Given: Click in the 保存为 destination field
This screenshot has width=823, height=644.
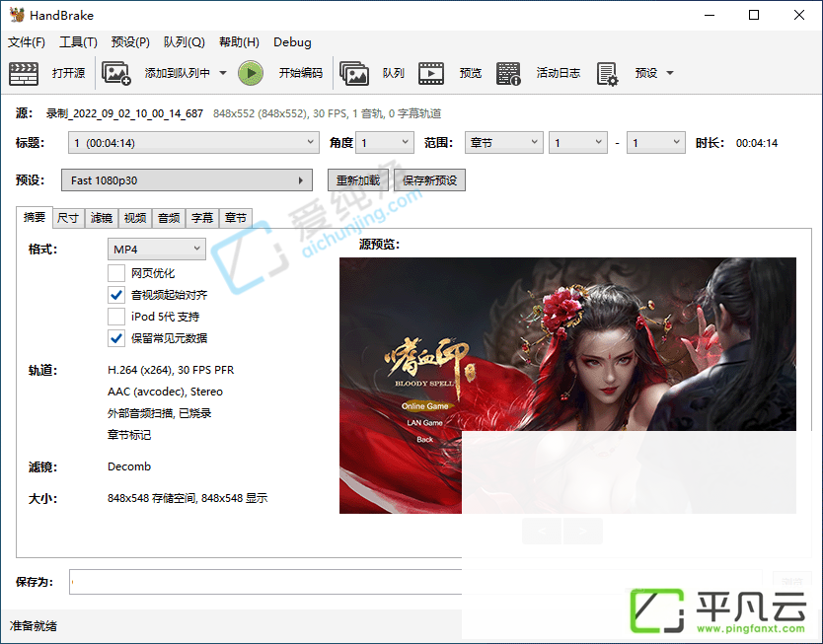Looking at the screenshot, I should [x=415, y=582].
